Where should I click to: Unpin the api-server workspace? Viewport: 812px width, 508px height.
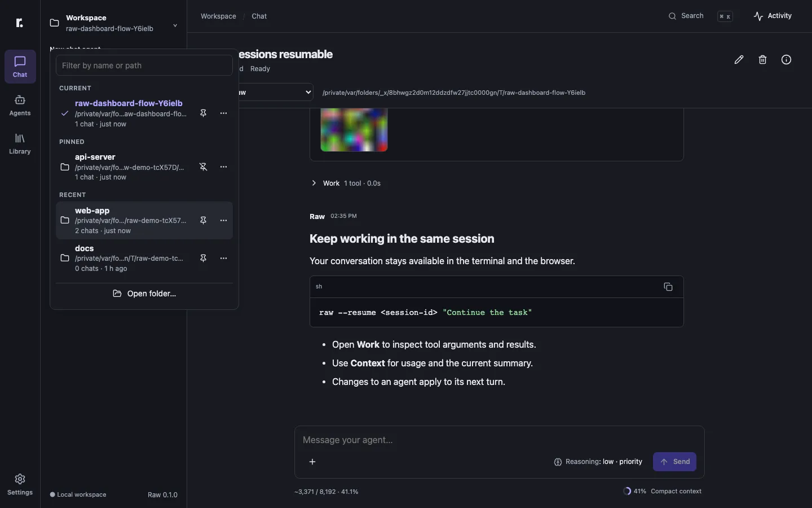[204, 167]
